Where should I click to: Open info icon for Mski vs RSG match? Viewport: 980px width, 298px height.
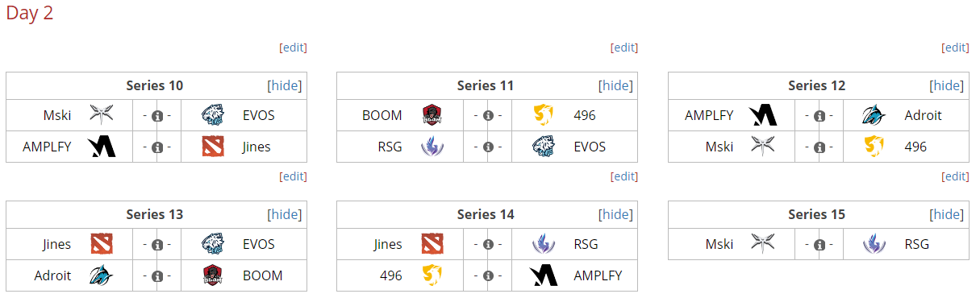click(819, 245)
